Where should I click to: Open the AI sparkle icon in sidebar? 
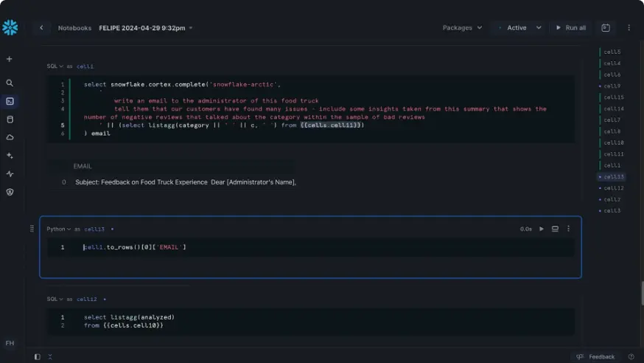(x=10, y=156)
